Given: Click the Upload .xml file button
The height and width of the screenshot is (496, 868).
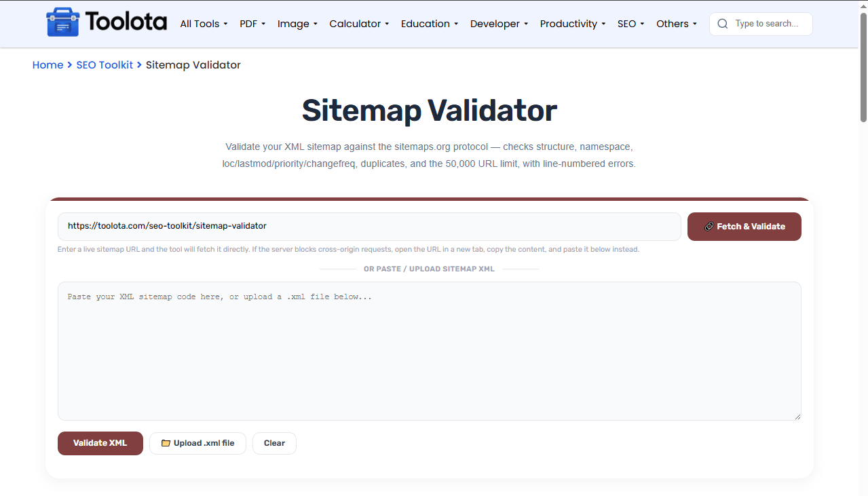Looking at the screenshot, I should (197, 443).
